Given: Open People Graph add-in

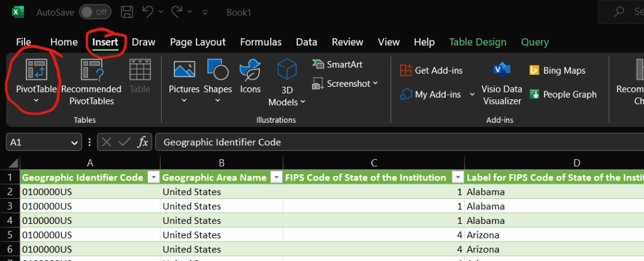Looking at the screenshot, I should tap(562, 94).
